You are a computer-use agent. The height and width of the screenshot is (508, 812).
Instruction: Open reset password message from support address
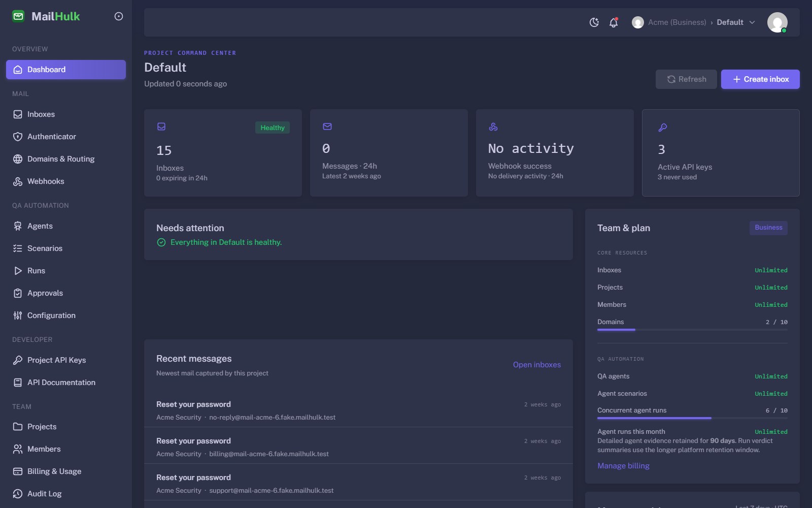pos(358,482)
